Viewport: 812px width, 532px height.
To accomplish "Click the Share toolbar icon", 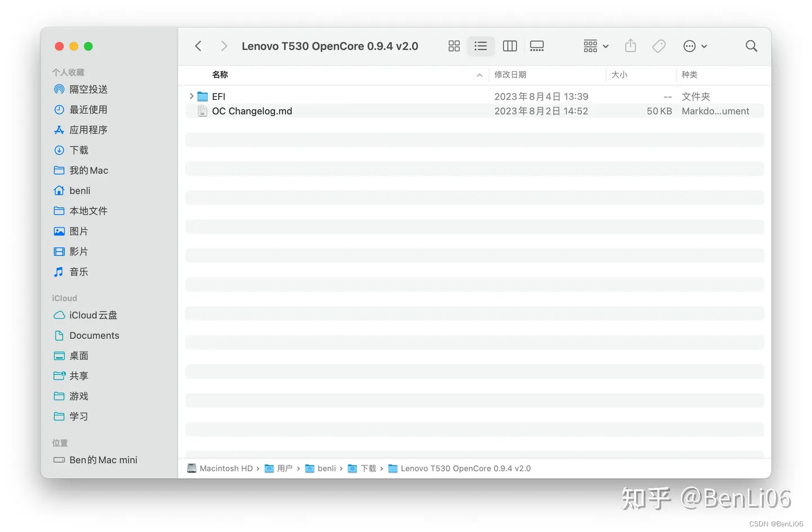I will tap(630, 46).
